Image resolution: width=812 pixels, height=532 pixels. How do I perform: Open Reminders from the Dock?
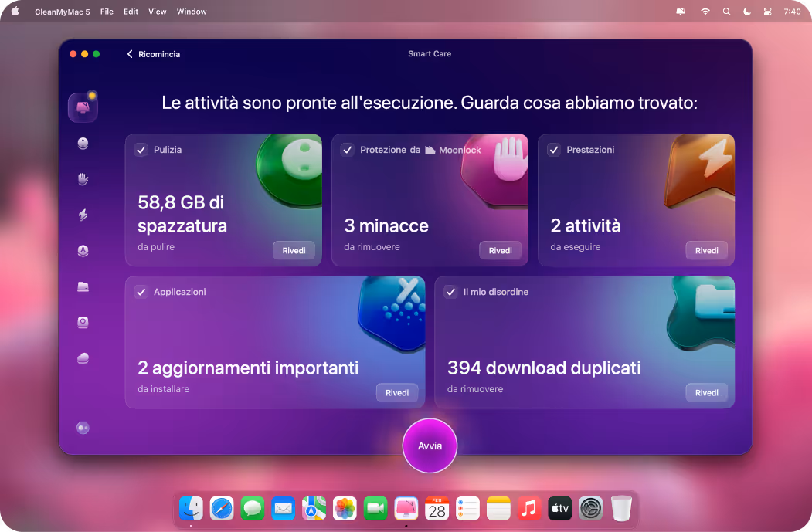click(467, 509)
